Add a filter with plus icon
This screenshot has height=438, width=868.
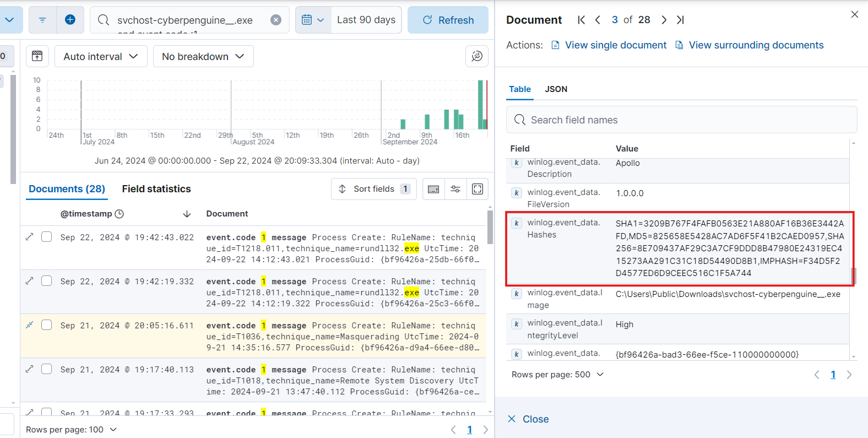(70, 20)
